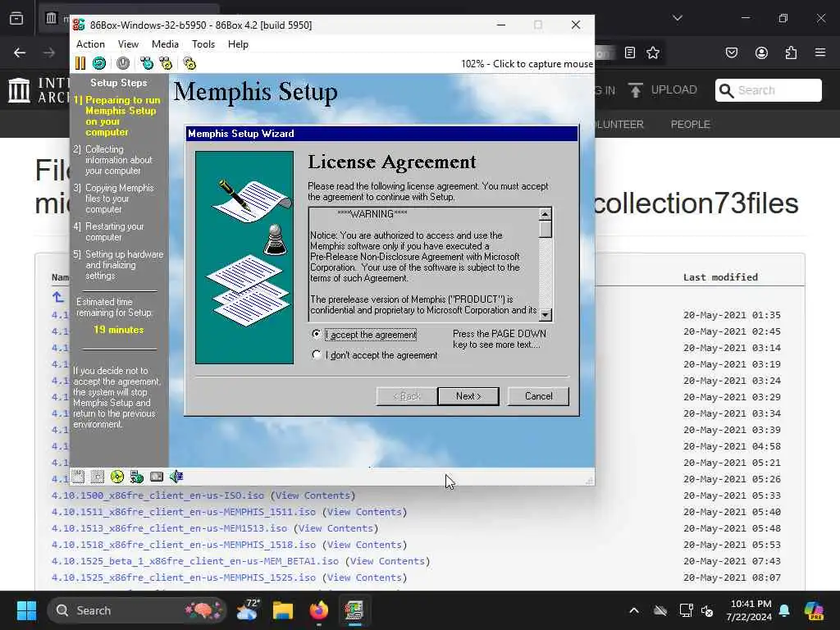This screenshot has width=840, height=630.
Task: Send Ctrl+Alt+Esc using the yellow toolbar icon
Action: click(166, 63)
